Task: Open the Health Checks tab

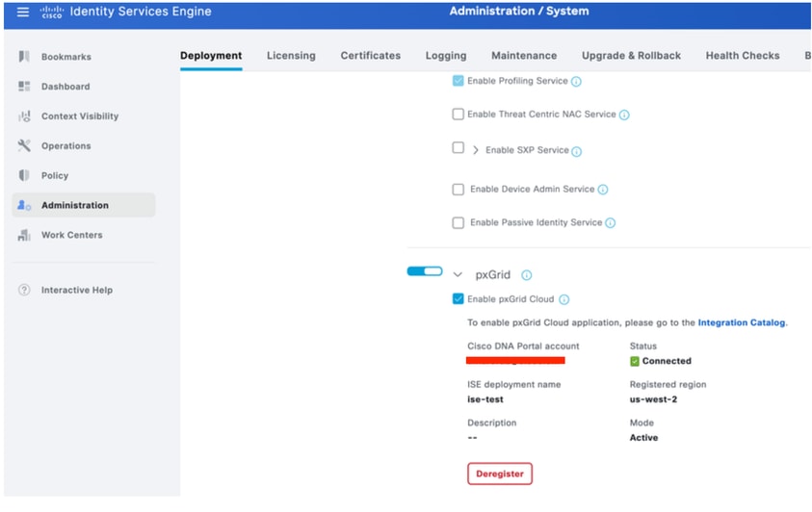Action: point(743,55)
